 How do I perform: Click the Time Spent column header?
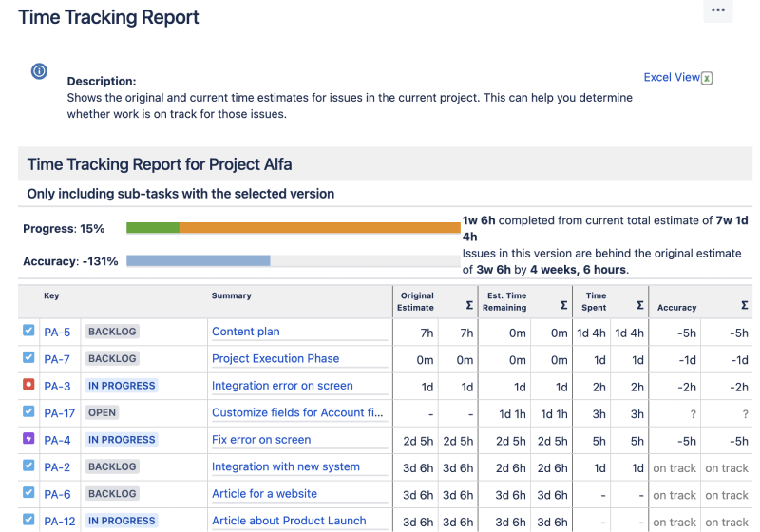coord(595,301)
